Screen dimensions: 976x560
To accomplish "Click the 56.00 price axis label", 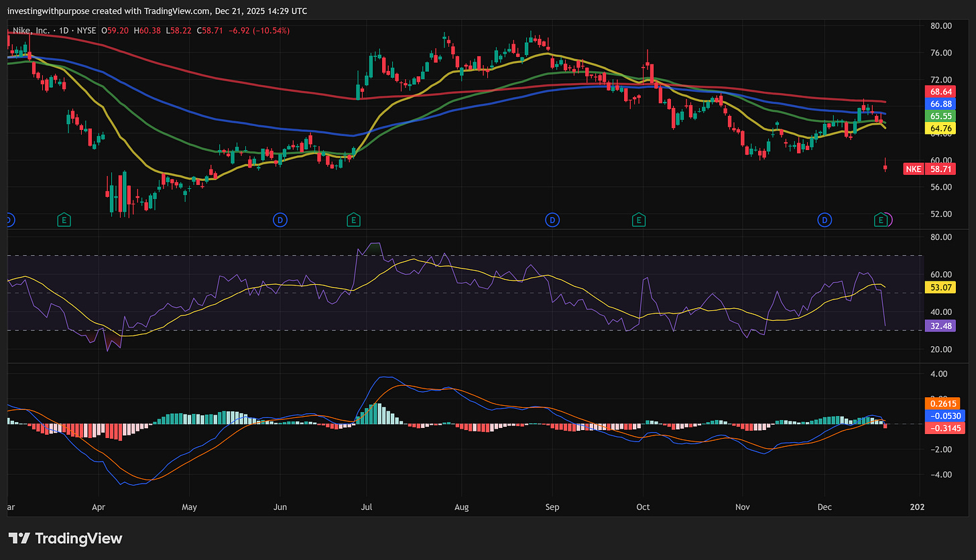I will coord(940,187).
